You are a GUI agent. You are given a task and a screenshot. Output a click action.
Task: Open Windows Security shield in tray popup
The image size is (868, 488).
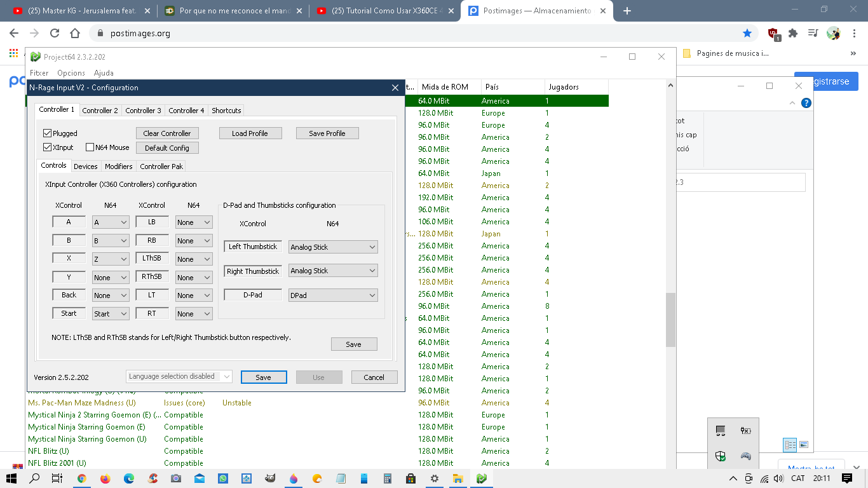tap(721, 456)
